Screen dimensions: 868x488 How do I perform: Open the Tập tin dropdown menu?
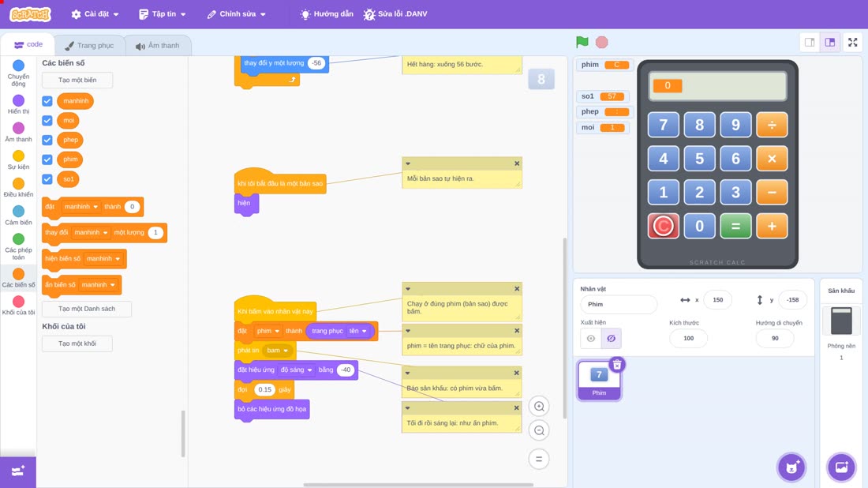point(163,14)
